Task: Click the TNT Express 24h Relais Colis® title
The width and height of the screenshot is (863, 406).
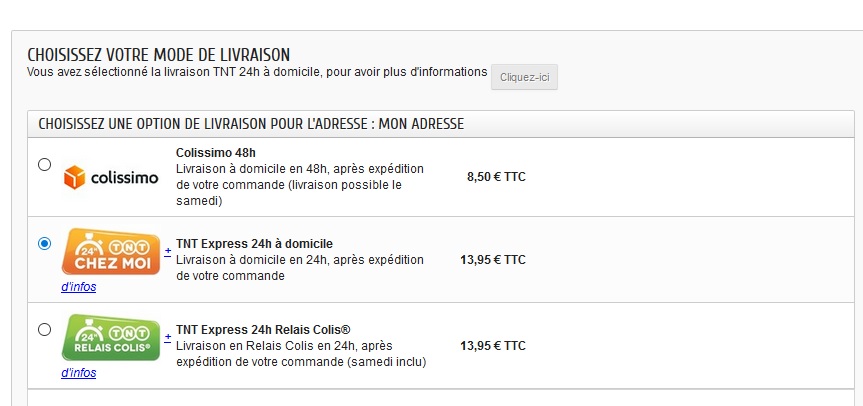Action: pos(263,330)
